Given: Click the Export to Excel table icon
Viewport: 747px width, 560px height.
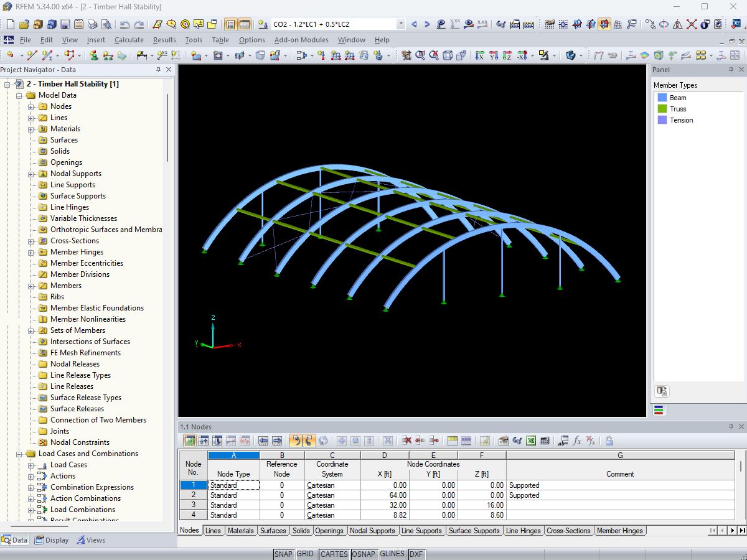Looking at the screenshot, I should (x=531, y=441).
